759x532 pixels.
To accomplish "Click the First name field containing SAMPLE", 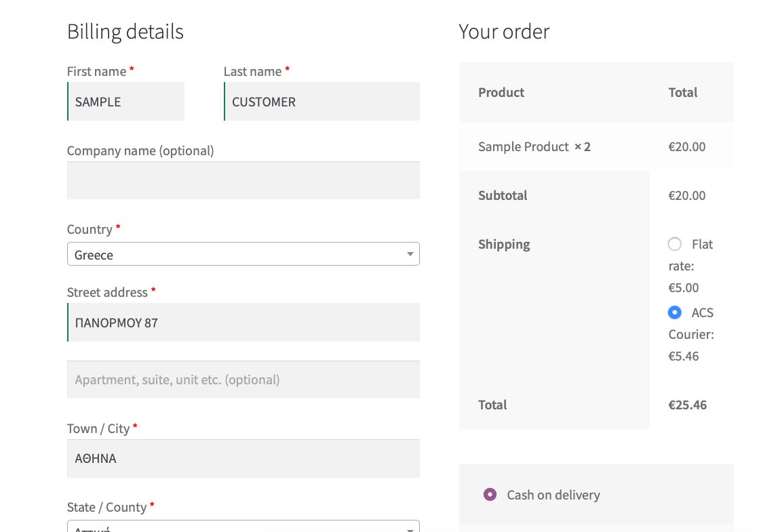I will tap(125, 102).
